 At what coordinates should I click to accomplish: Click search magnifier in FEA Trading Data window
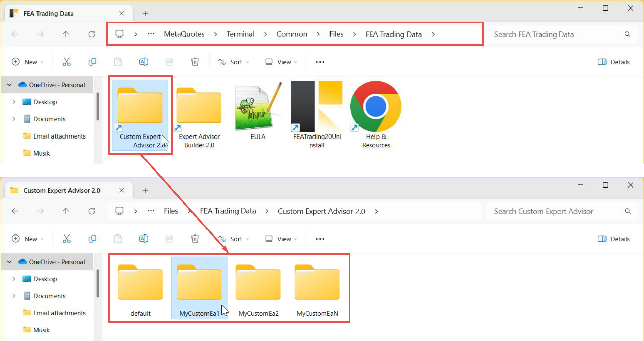627,34
